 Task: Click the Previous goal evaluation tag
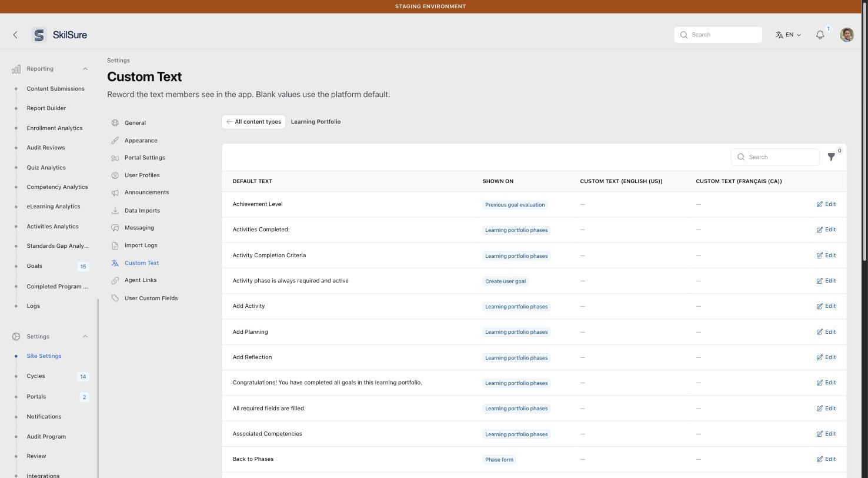coord(515,205)
